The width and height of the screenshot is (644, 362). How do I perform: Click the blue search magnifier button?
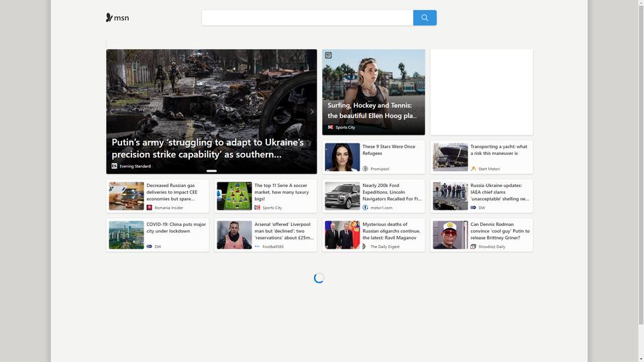coord(425,17)
